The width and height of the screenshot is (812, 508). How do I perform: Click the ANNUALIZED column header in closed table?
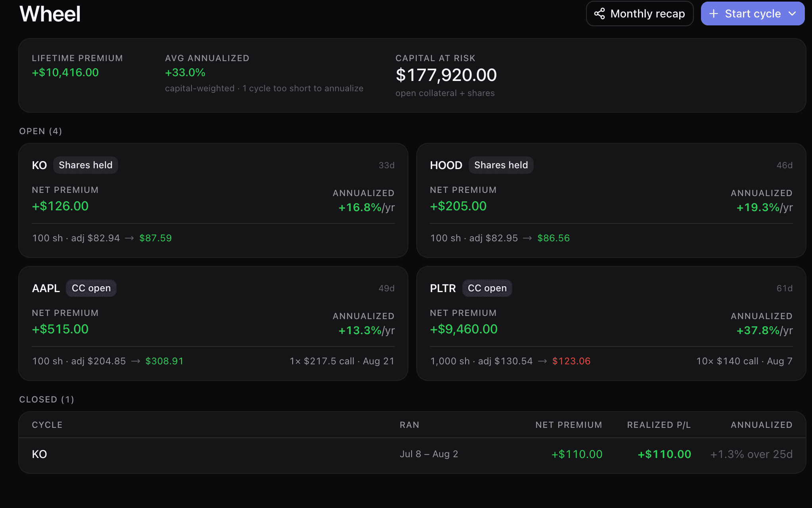click(x=762, y=425)
